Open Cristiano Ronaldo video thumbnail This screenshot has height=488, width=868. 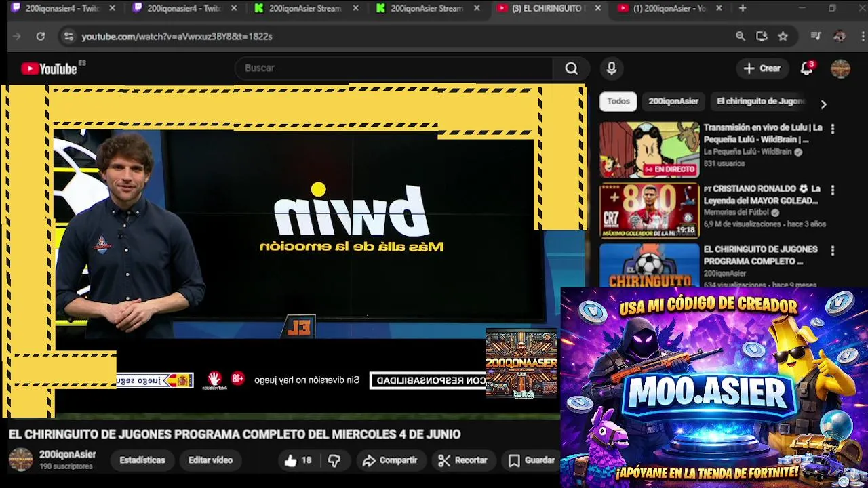649,210
